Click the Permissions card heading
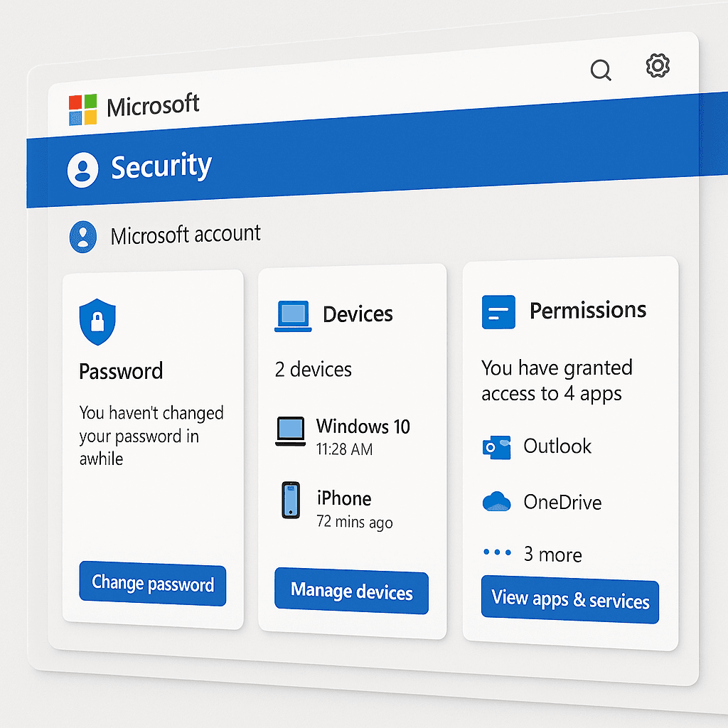728x728 pixels. (588, 310)
